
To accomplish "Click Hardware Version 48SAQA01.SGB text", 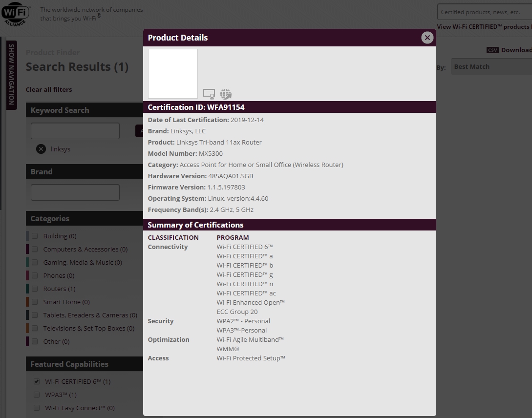I will coord(200,176).
